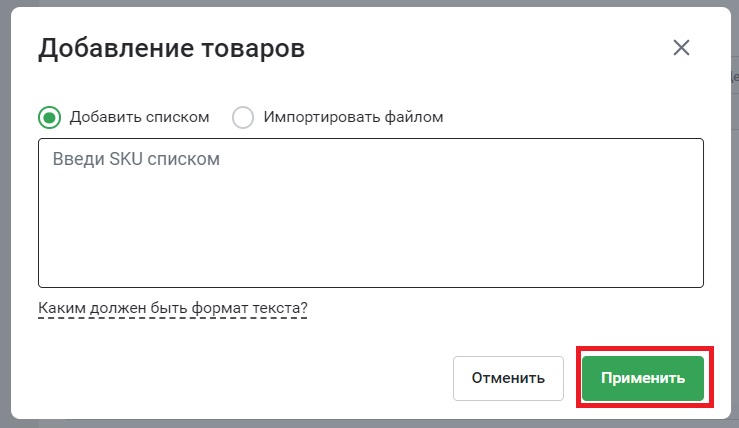Click the button highlighted by the red frame
The width and height of the screenshot is (739, 428).
coord(643,378)
